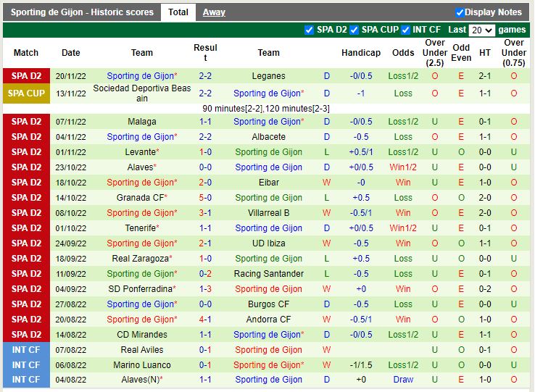Click Real Aviles team name

(142, 350)
